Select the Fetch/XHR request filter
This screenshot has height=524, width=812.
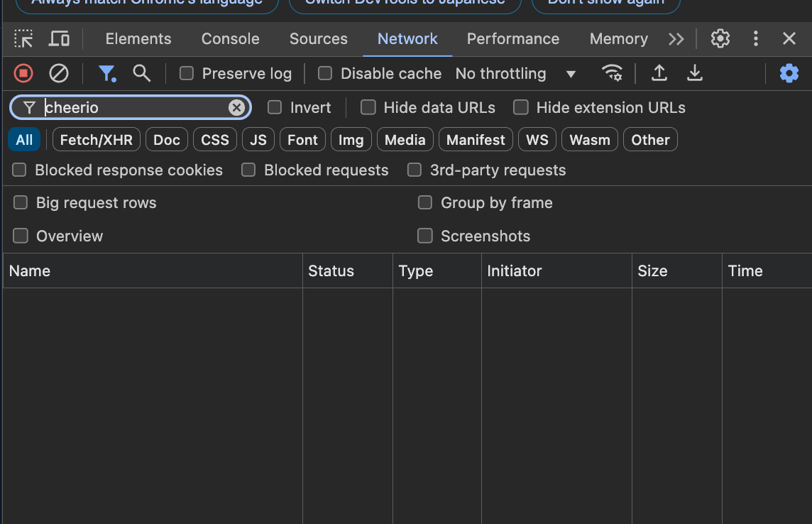pyautogui.click(x=96, y=139)
